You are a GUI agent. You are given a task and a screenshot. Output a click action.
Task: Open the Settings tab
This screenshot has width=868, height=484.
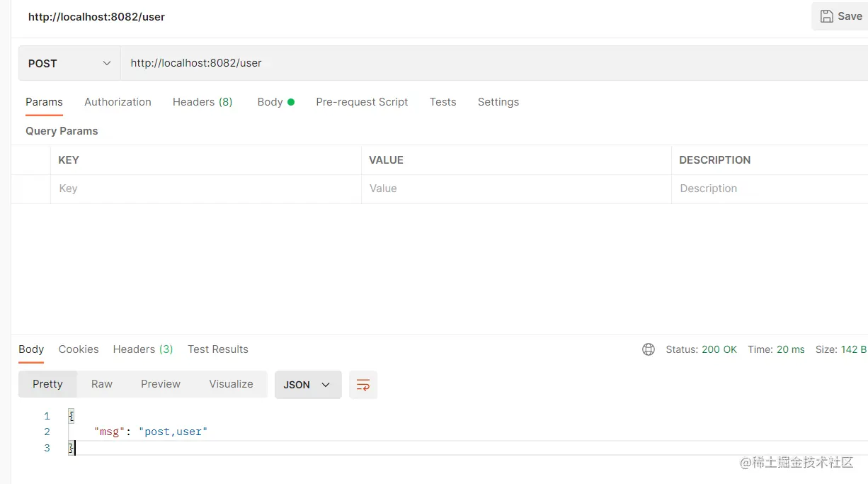click(x=498, y=102)
